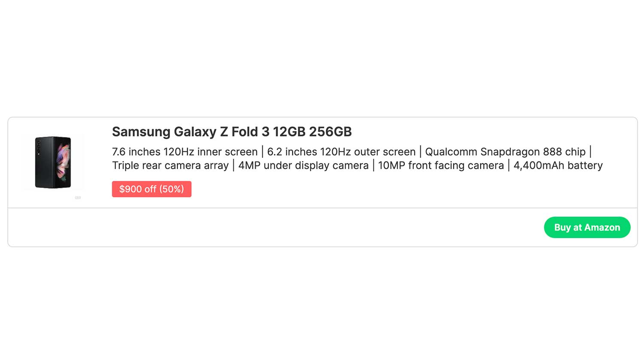
Task: Click the Qualcomm Snapdragon 888 chip text
Action: tap(505, 152)
